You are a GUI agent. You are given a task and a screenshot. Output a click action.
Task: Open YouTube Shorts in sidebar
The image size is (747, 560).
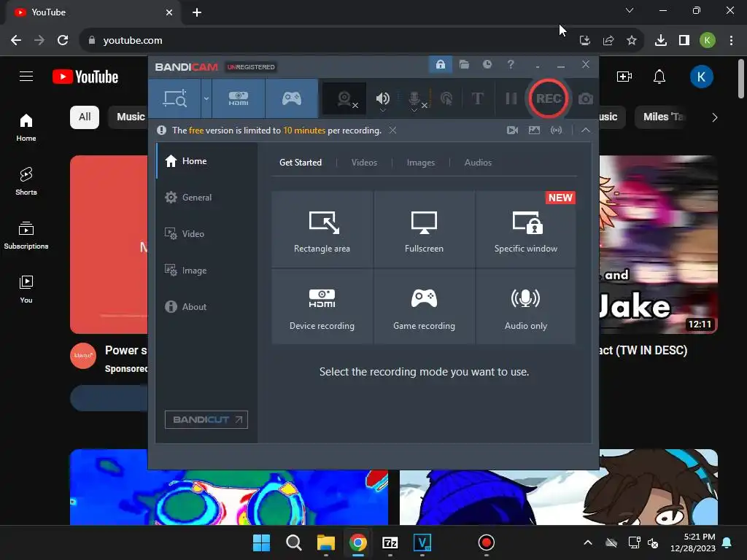tap(26, 181)
